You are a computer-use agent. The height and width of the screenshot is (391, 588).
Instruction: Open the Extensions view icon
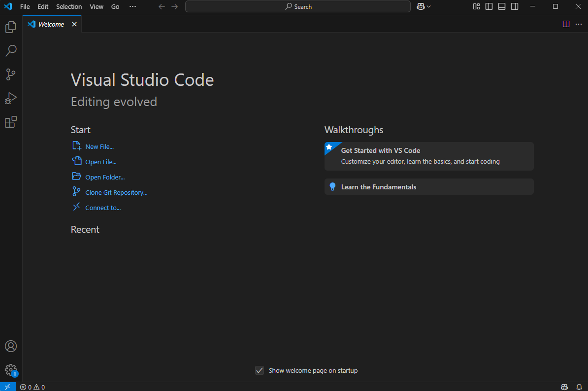(10, 122)
